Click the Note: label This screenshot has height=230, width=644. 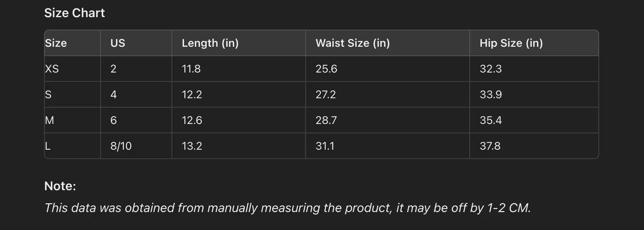click(60, 186)
